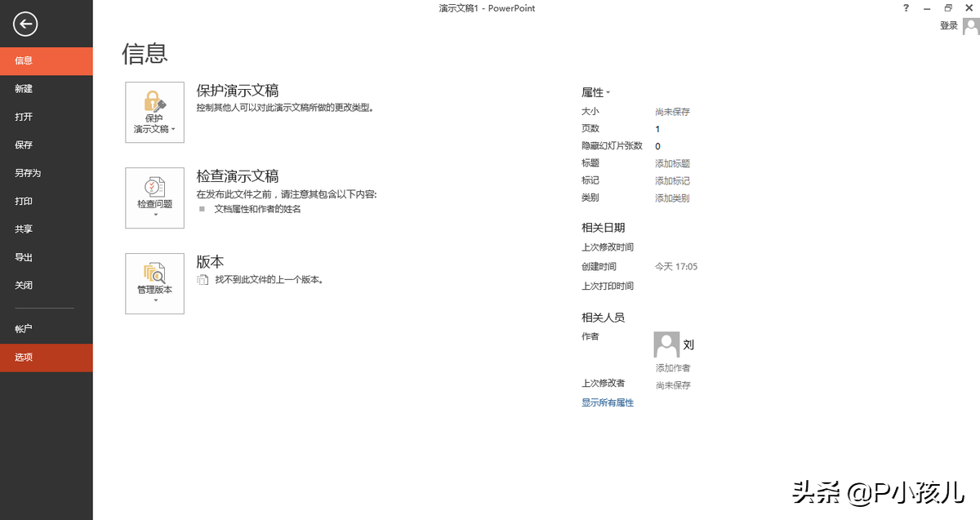
Task: Click the 检查演示文稿 heading
Action: pos(238,176)
